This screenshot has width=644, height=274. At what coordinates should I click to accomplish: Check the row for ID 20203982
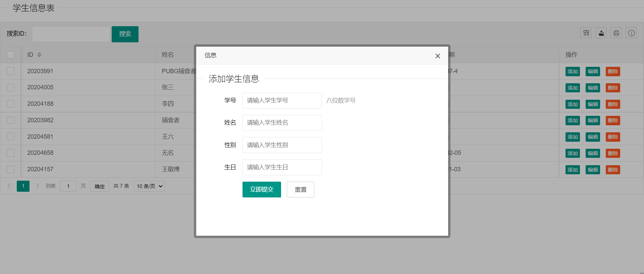11,120
